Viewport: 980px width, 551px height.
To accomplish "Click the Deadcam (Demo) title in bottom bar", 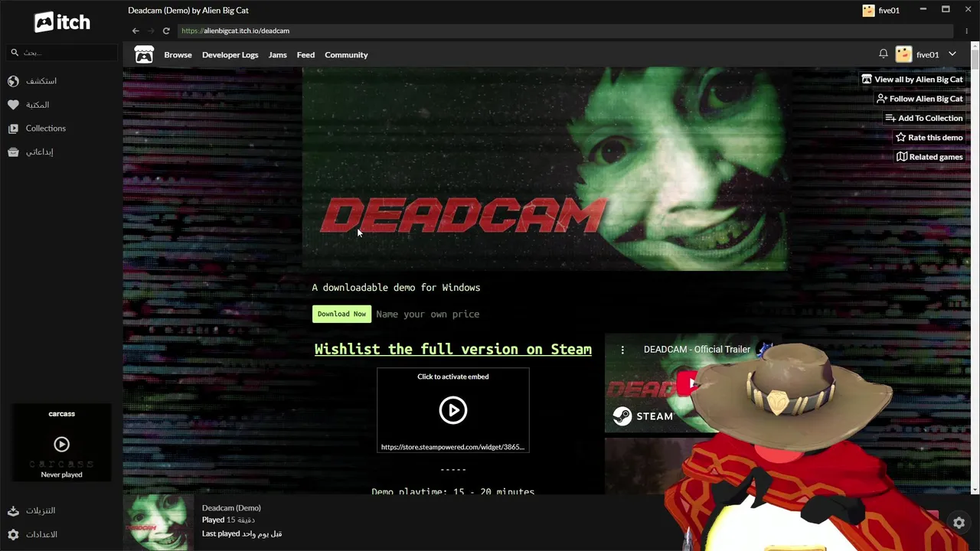I will [231, 508].
